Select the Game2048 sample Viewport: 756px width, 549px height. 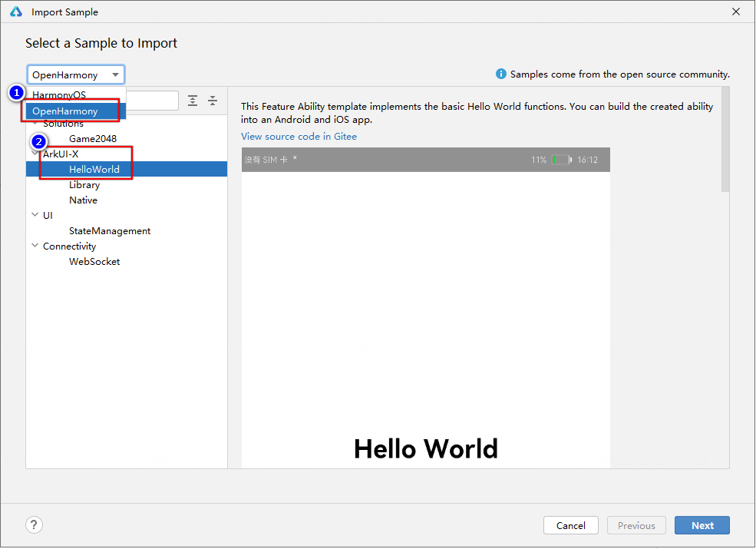pos(93,138)
